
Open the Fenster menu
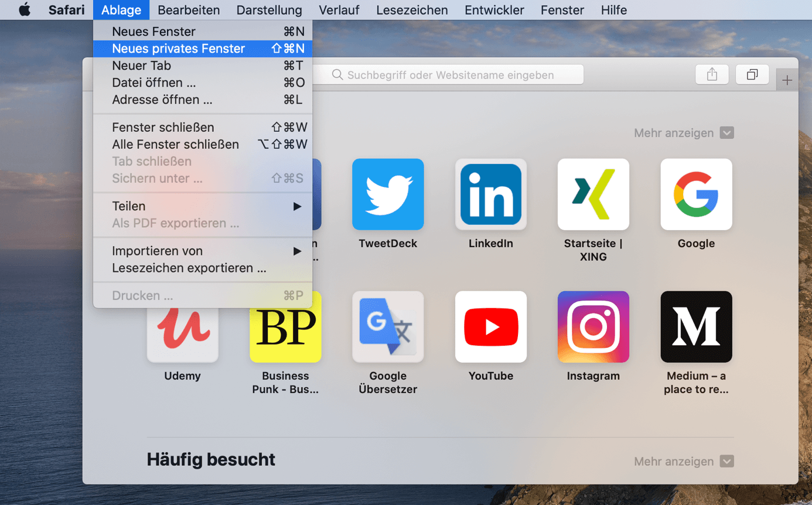pyautogui.click(x=562, y=10)
